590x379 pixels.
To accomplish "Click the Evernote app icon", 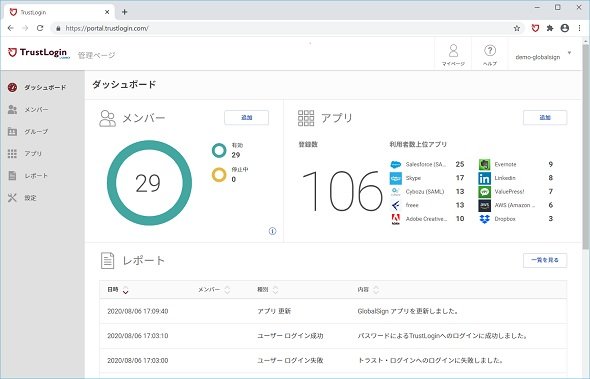I will click(x=484, y=164).
